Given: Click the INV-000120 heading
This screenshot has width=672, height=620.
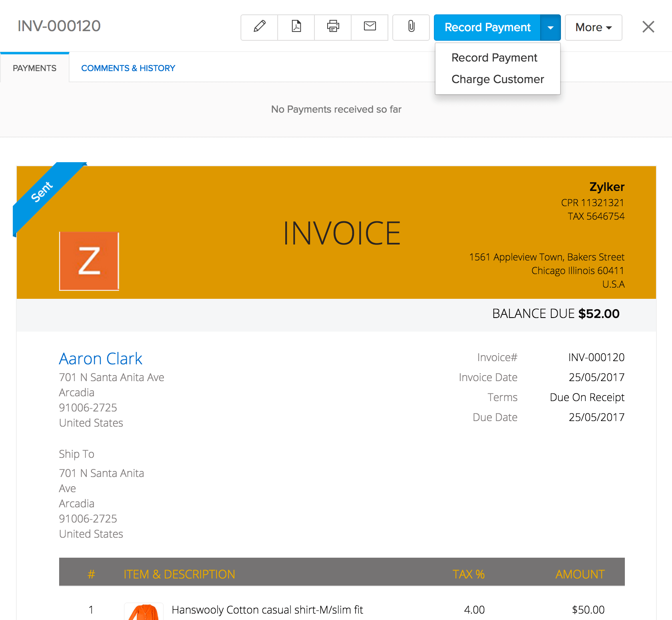Looking at the screenshot, I should (59, 26).
